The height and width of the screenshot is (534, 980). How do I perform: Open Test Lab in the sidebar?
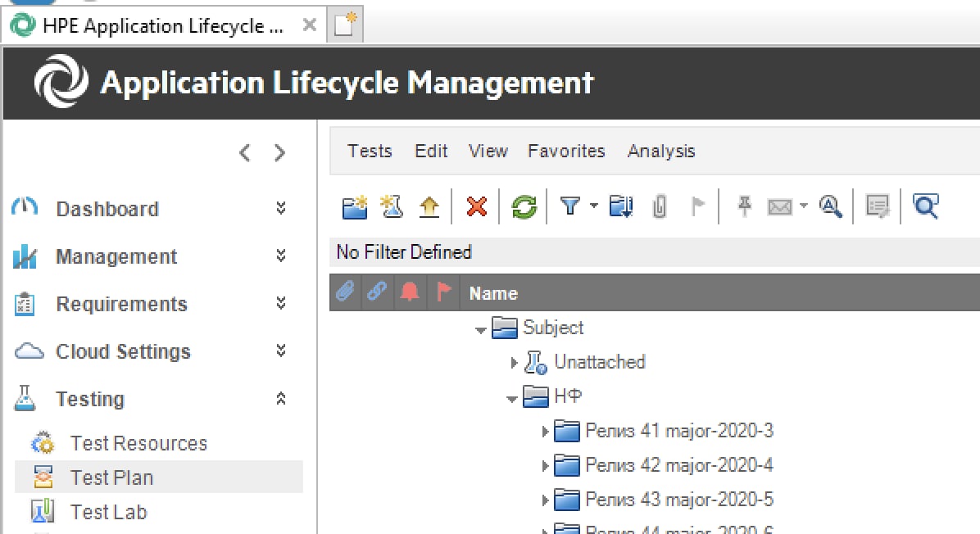tap(109, 512)
